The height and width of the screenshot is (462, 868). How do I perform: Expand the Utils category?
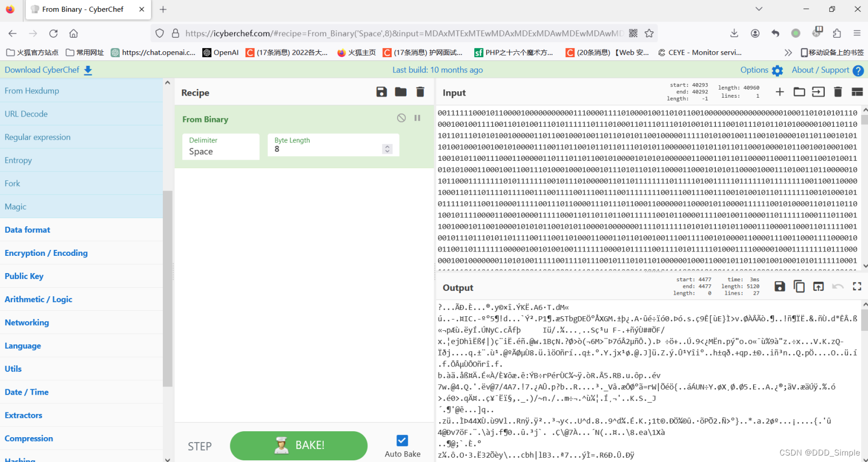click(81, 369)
